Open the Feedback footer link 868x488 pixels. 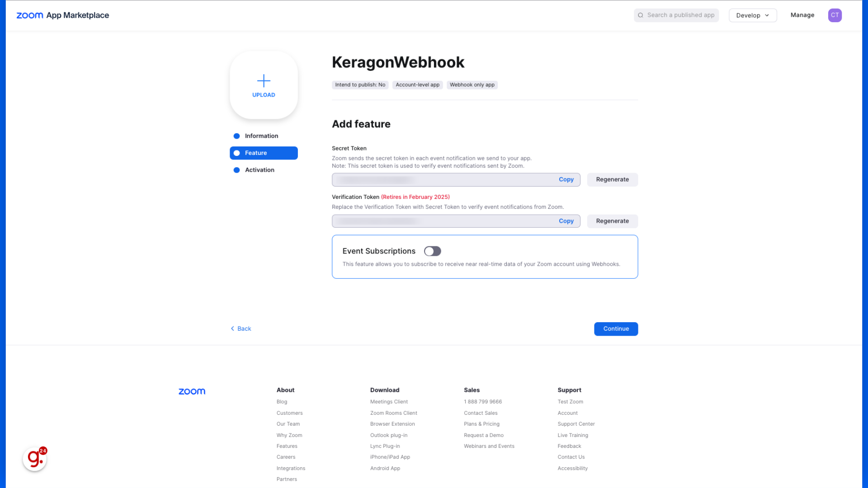pyautogui.click(x=569, y=446)
